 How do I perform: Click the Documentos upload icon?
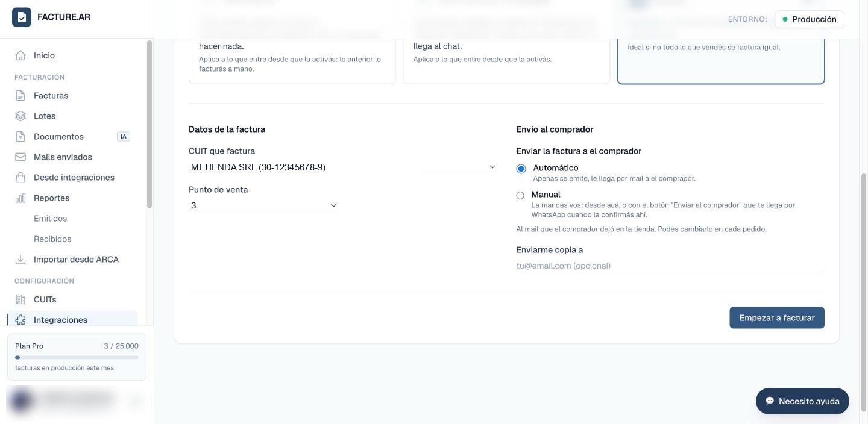(20, 137)
